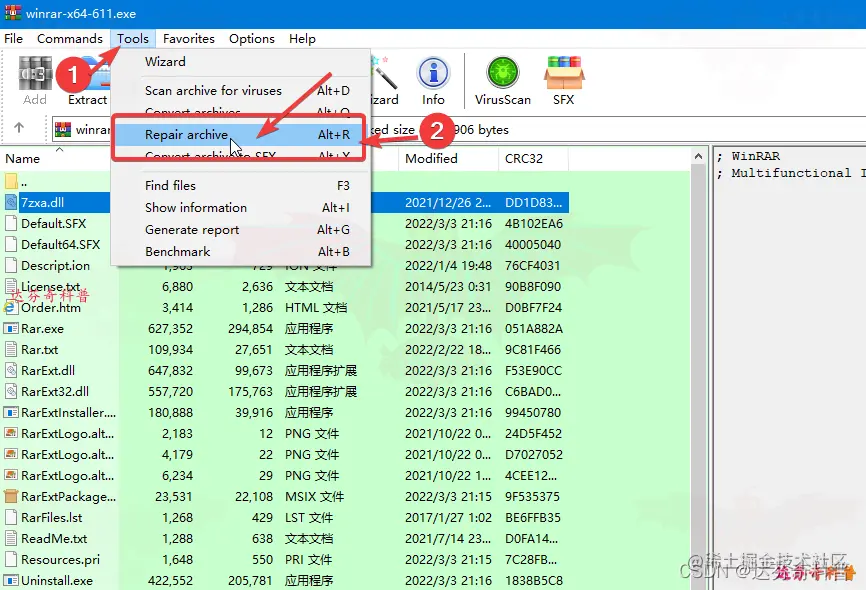Click the 7zxa.dll file icon
This screenshot has width=866, height=590.
(11, 202)
